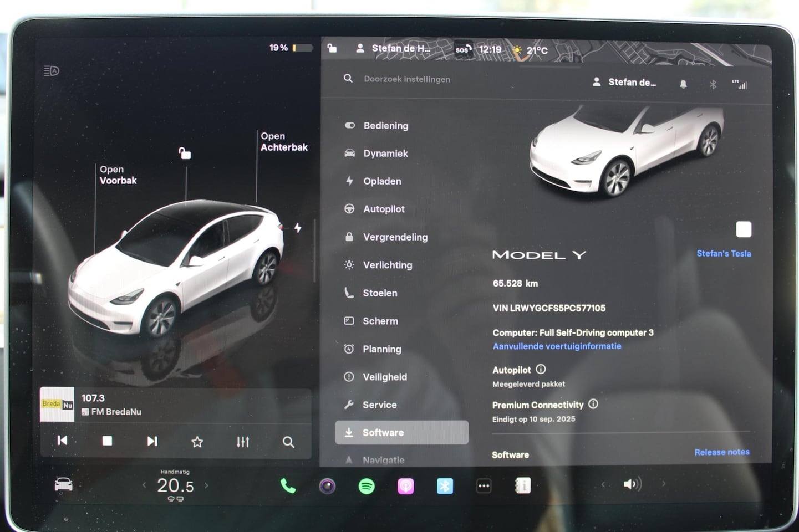The image size is (799, 532).
Task: Decrease volume with left chevron
Action: pos(603,484)
